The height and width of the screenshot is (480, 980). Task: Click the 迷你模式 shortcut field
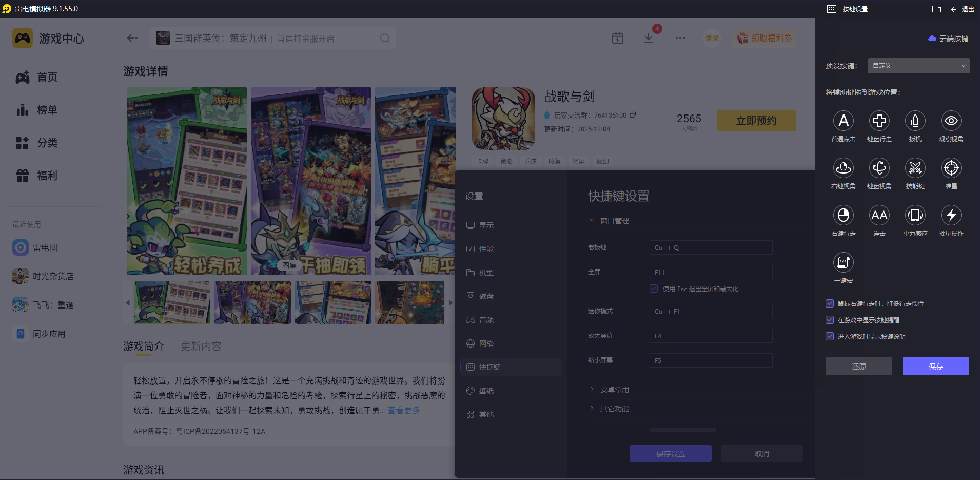coord(711,311)
